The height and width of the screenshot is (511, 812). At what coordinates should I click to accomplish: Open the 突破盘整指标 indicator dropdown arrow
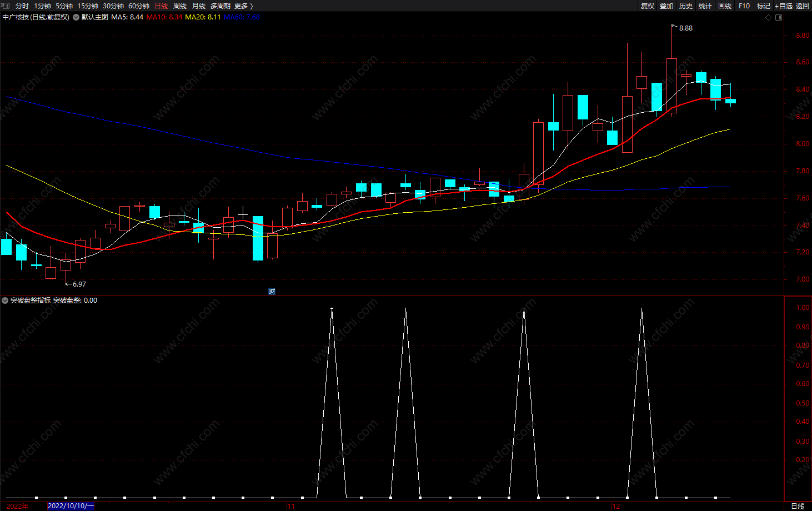point(5,300)
